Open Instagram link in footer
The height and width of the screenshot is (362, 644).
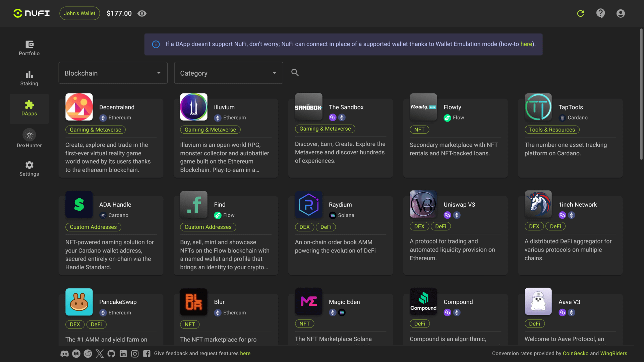tap(135, 353)
